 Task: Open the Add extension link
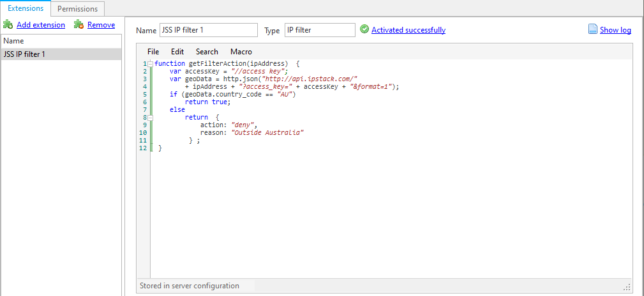tap(41, 25)
